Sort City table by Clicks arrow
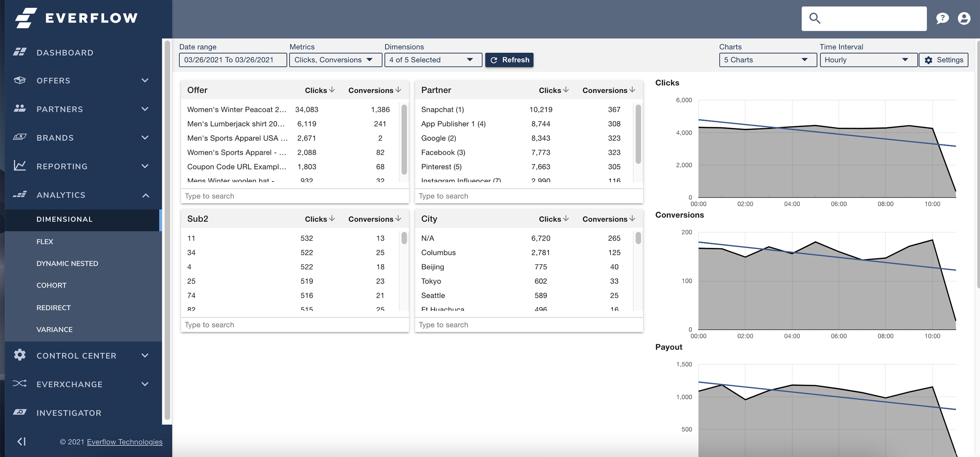Viewport: 980px width, 457px height. point(566,219)
